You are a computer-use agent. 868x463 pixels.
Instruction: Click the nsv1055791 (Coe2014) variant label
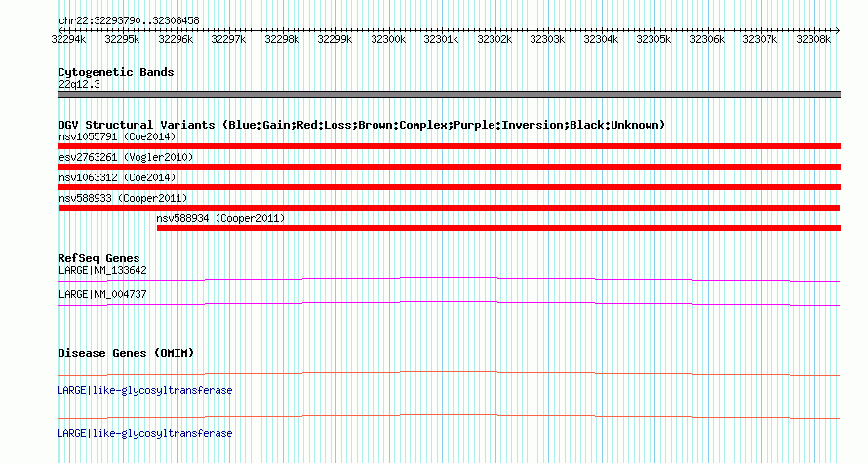coord(117,136)
